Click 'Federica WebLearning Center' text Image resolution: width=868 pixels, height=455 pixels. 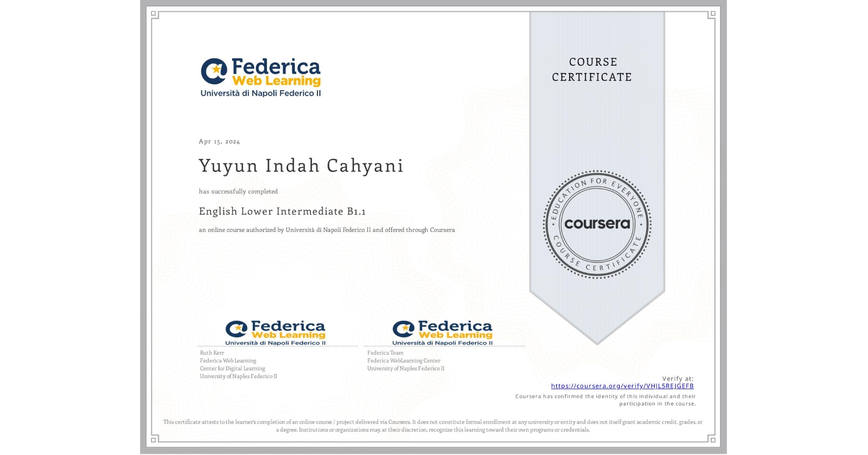click(x=404, y=360)
